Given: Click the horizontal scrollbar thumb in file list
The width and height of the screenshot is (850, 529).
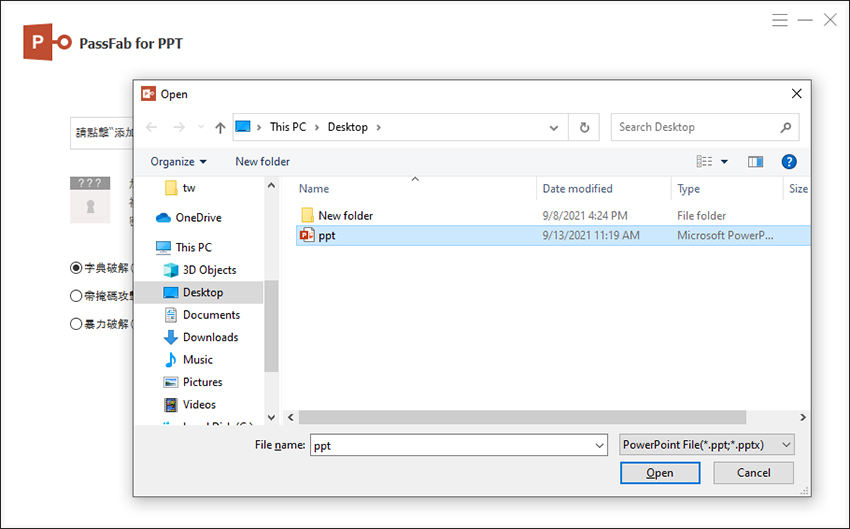Looking at the screenshot, I should click(x=522, y=417).
